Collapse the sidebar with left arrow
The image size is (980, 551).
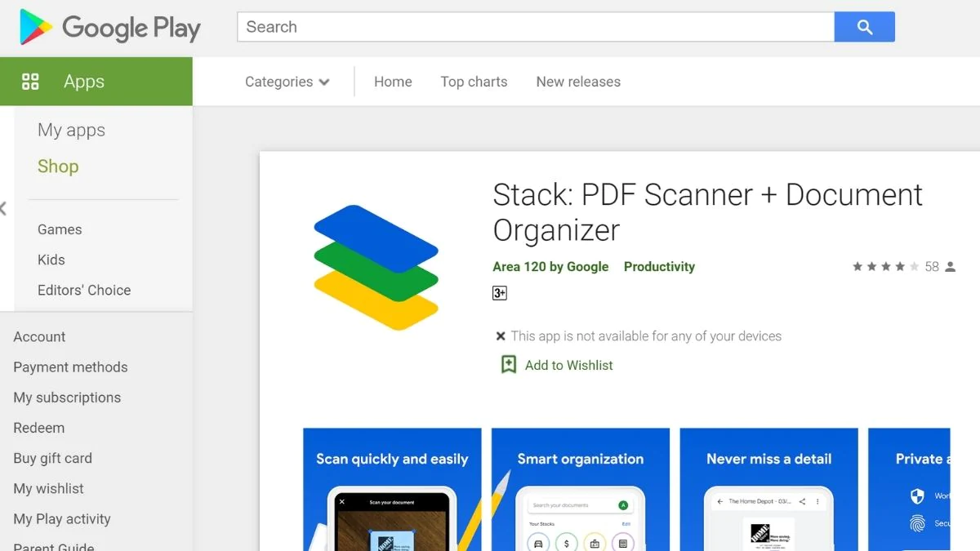pyautogui.click(x=4, y=209)
